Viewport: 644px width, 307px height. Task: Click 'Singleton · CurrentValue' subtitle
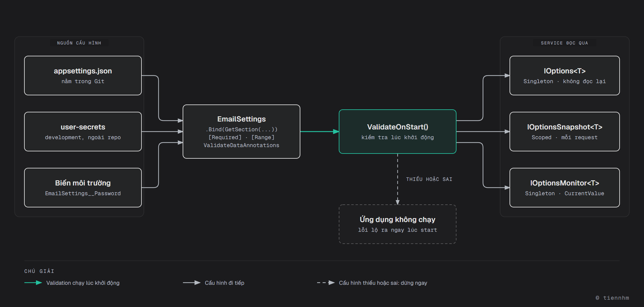tap(565, 193)
